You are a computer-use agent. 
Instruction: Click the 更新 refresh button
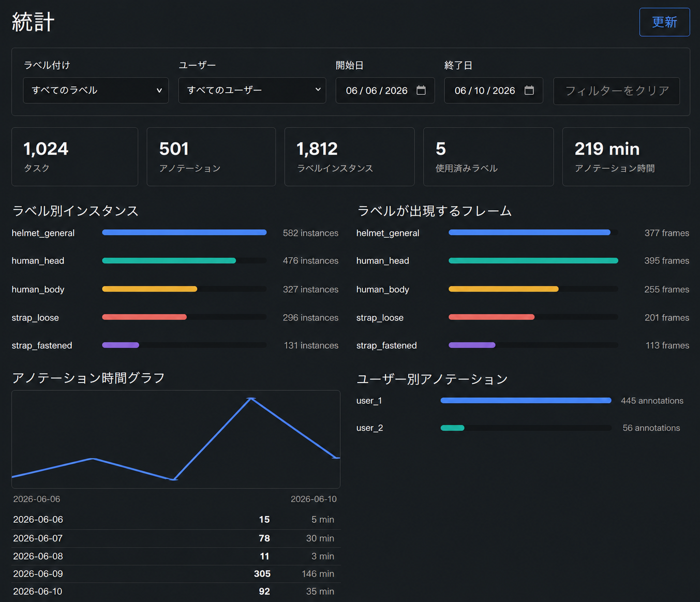(x=664, y=22)
